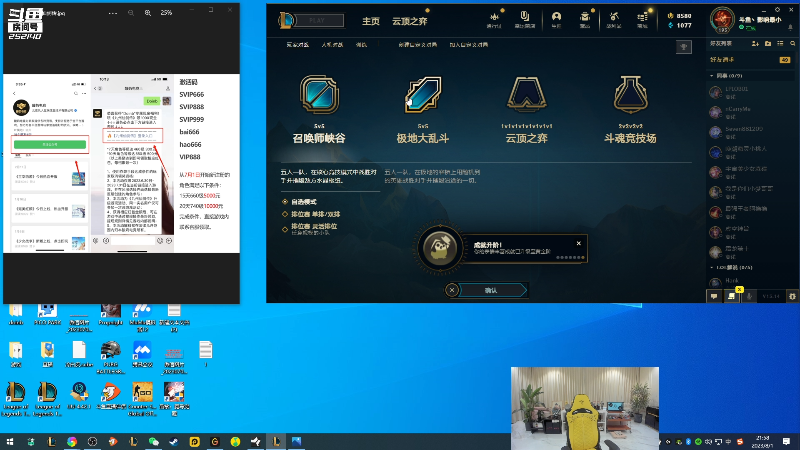Select the 云顶之弈 game mode icon
The width and height of the screenshot is (800, 450).
click(x=527, y=94)
